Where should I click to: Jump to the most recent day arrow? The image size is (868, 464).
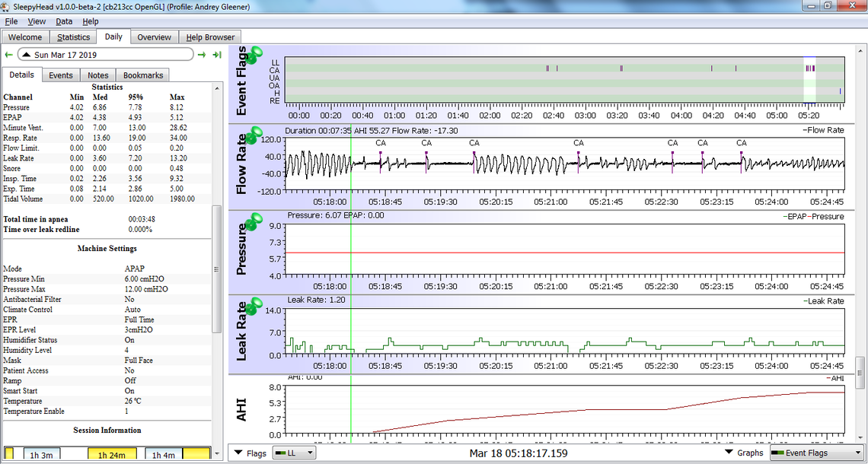(x=217, y=55)
